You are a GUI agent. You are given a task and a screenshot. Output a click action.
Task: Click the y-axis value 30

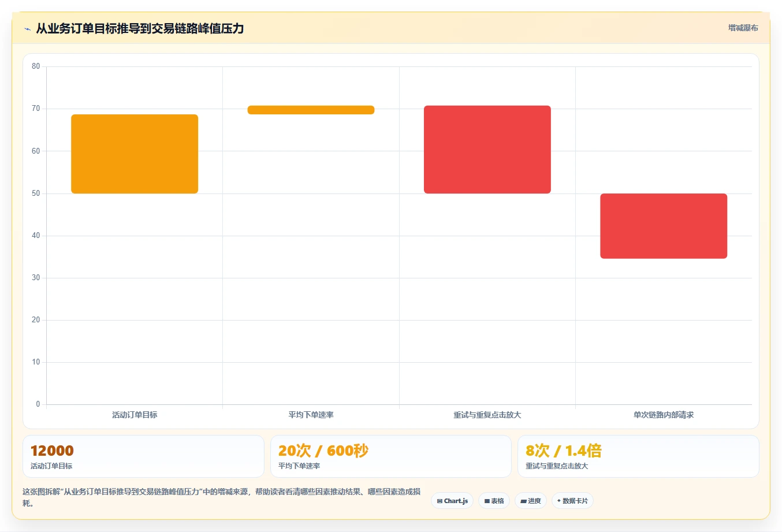(x=36, y=278)
